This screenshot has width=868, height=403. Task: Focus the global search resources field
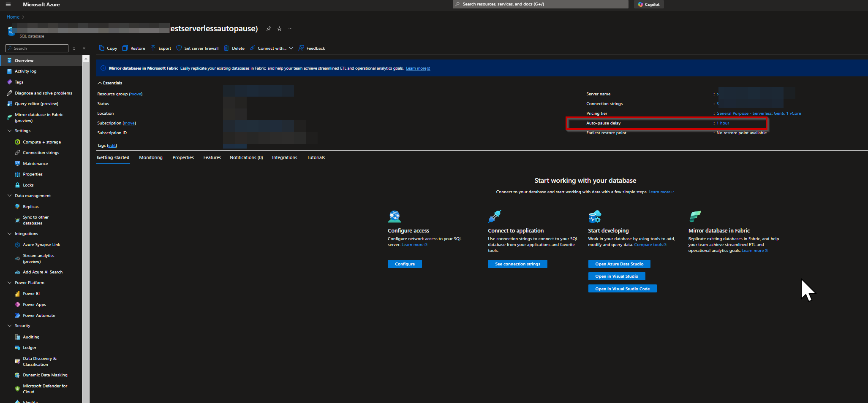point(541,4)
